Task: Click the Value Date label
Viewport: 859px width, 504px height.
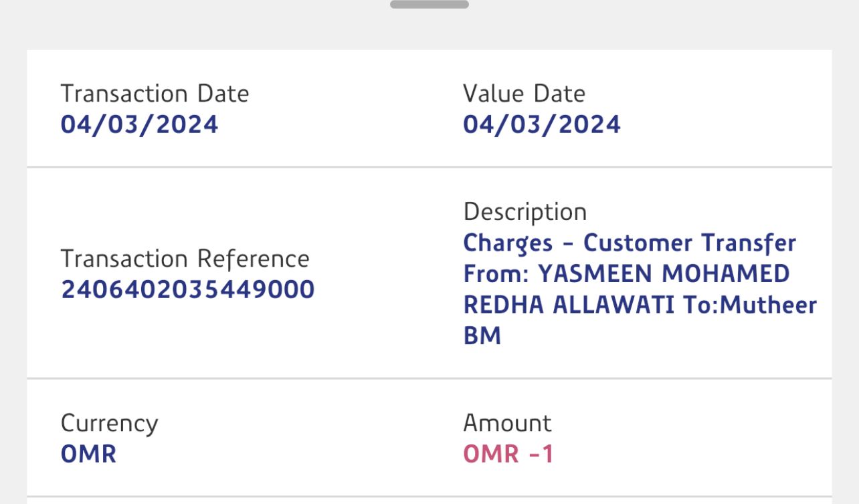Action: click(x=524, y=94)
